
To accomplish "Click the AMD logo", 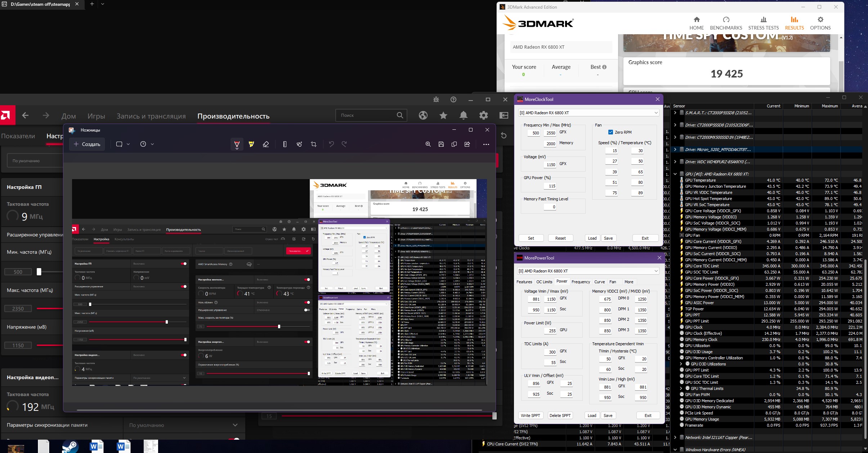I will (x=7, y=115).
